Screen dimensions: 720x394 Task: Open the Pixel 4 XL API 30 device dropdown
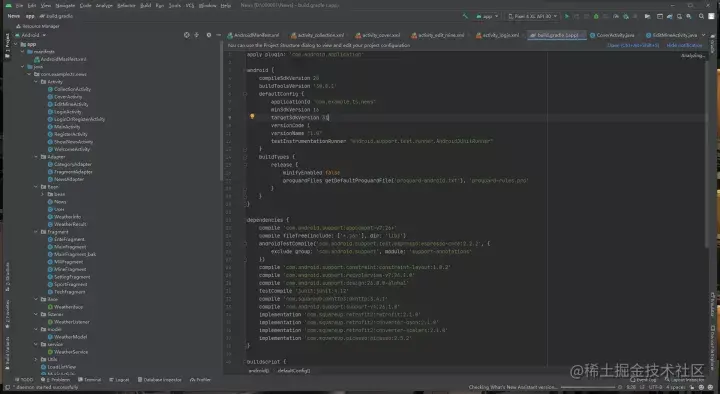click(533, 16)
